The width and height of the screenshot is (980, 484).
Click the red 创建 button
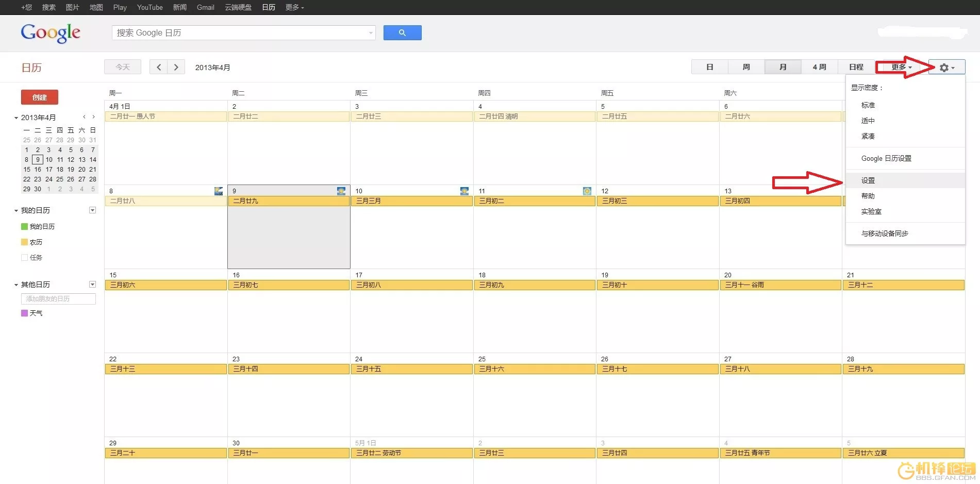[x=39, y=97]
